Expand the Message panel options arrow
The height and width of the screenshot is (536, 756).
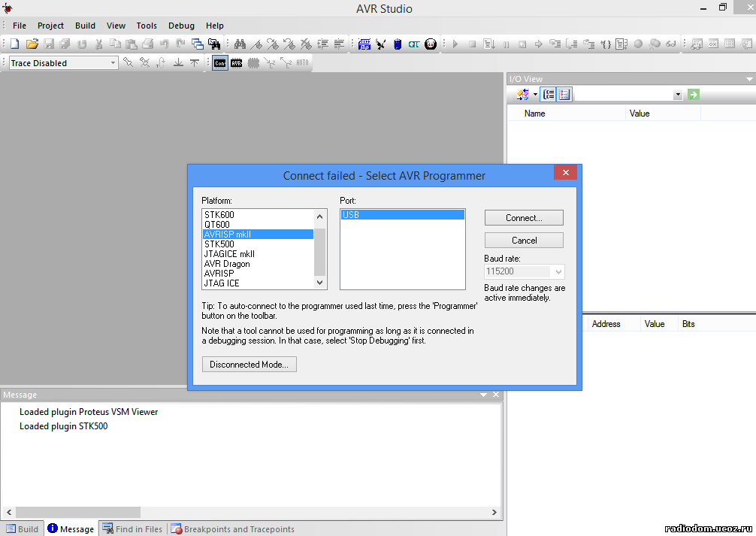[483, 395]
